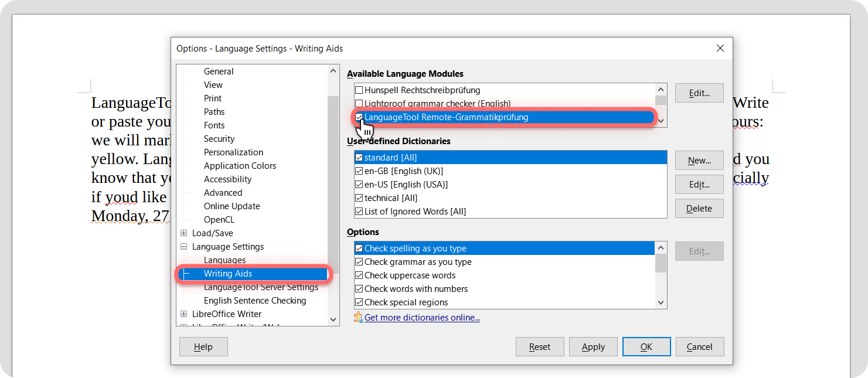Click the options tree scrollbar thumb
868x378 pixels.
click(x=333, y=185)
